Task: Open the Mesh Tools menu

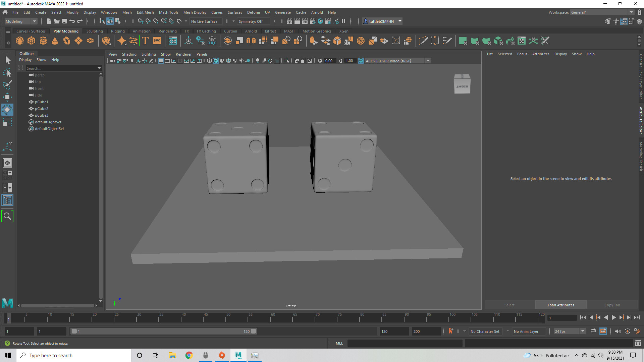Action: click(x=168, y=12)
